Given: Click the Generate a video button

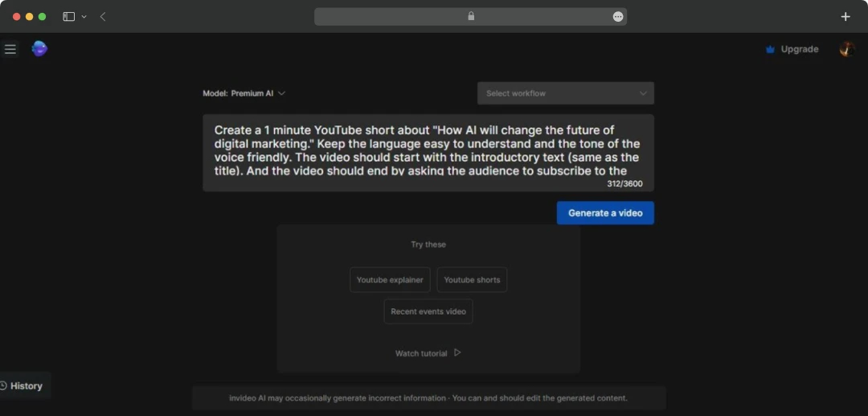Looking at the screenshot, I should point(605,212).
